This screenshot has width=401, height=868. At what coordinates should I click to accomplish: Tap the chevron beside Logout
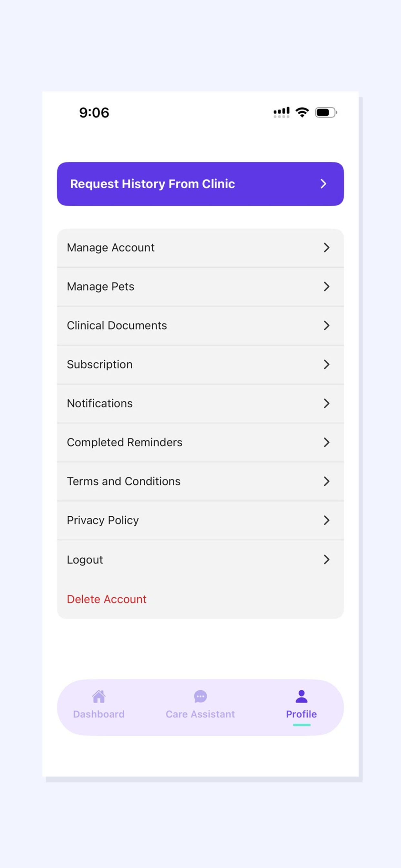point(326,560)
